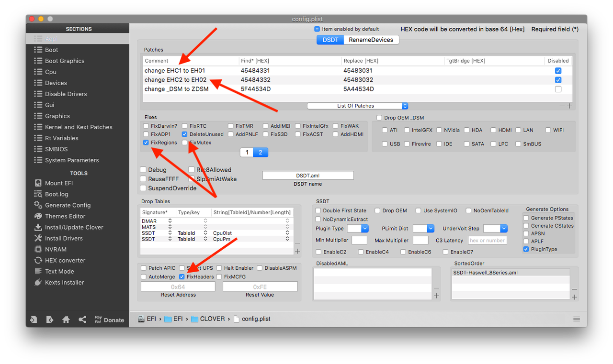This screenshot has height=364, width=613.
Task: Click the PayPal Donate button
Action: tap(109, 320)
